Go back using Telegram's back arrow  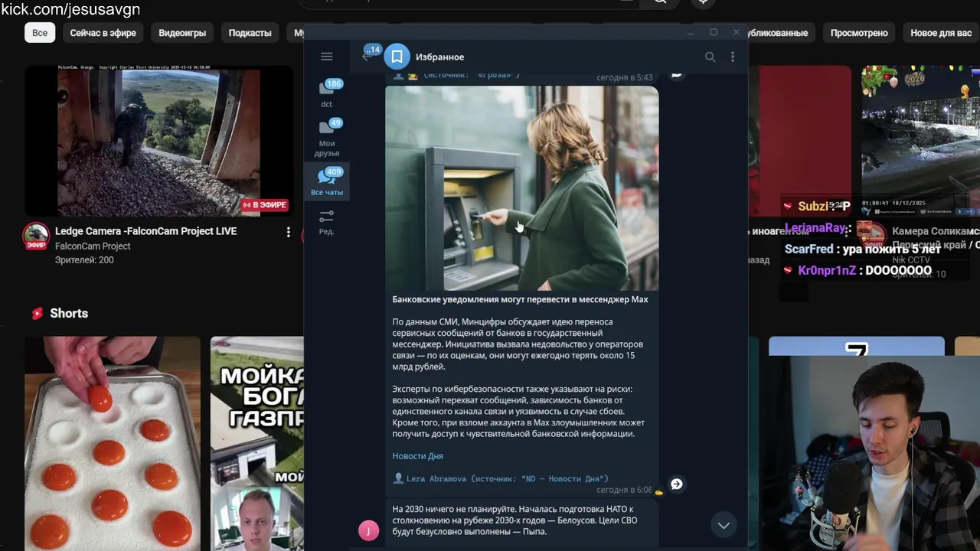coord(367,56)
